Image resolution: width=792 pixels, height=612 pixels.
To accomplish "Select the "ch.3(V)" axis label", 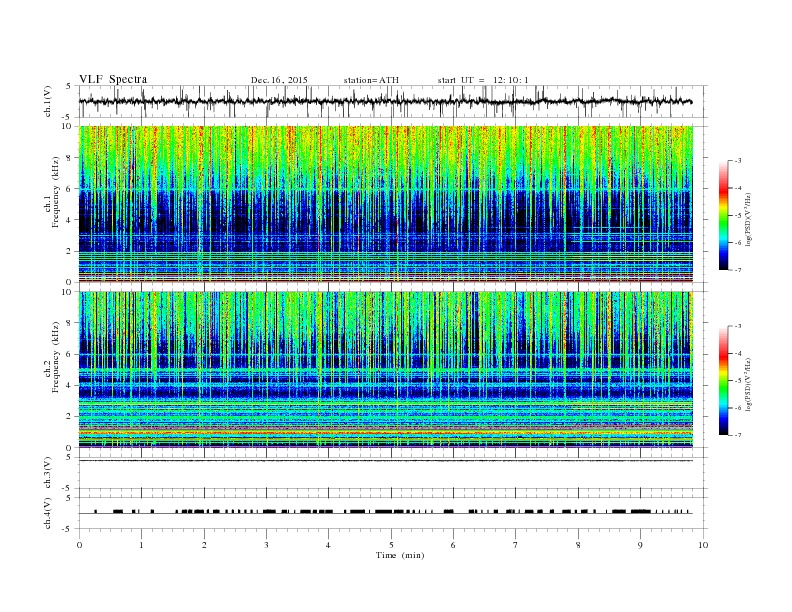I will click(48, 473).
